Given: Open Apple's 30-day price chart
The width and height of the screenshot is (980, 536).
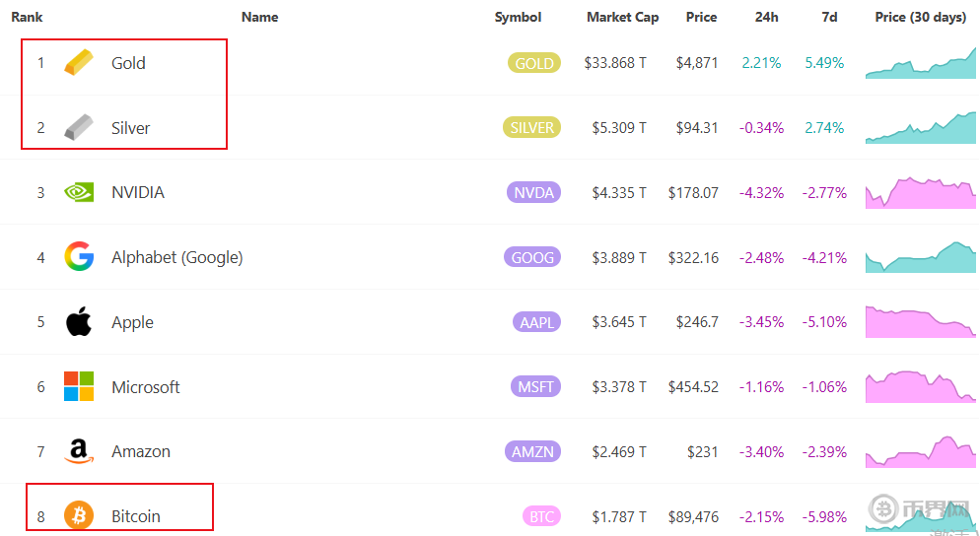Looking at the screenshot, I should point(921,322).
